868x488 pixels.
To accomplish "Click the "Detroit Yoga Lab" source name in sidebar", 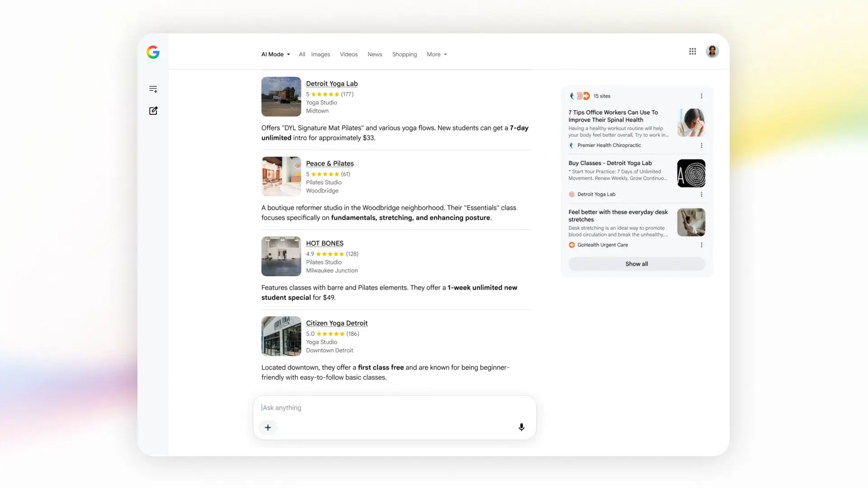I will 596,194.
